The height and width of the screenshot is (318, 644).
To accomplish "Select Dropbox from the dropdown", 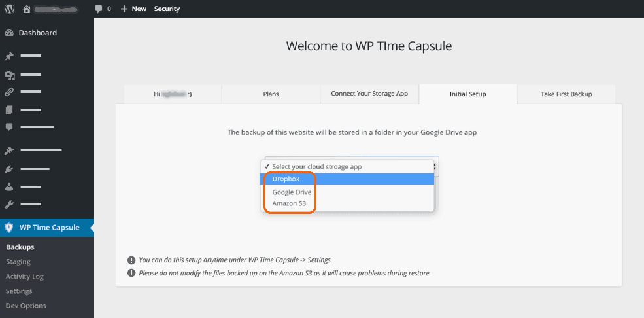I will click(x=347, y=179).
